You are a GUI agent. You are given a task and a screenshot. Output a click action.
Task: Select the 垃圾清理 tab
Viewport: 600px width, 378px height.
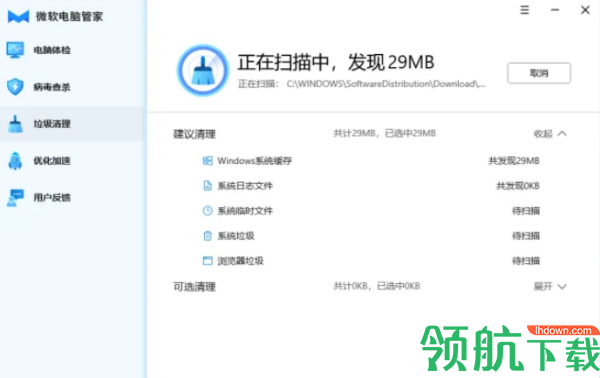coord(52,124)
